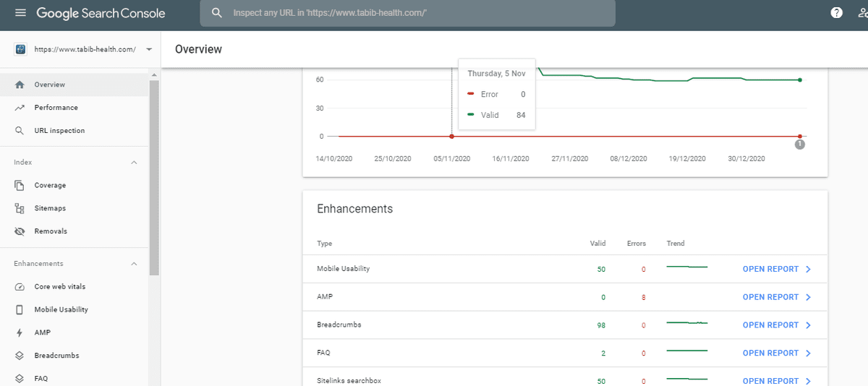This screenshot has width=868, height=386.
Task: Collapse the Index section
Action: tap(134, 163)
